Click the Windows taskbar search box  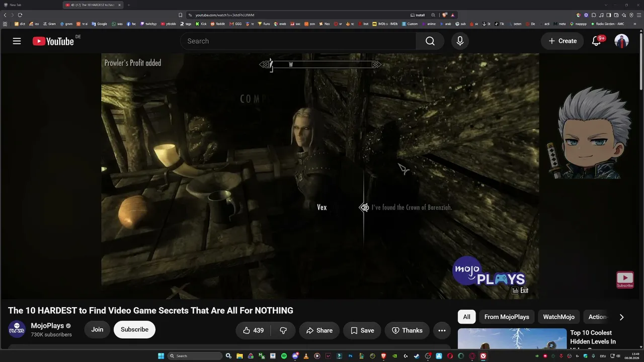tap(195, 356)
